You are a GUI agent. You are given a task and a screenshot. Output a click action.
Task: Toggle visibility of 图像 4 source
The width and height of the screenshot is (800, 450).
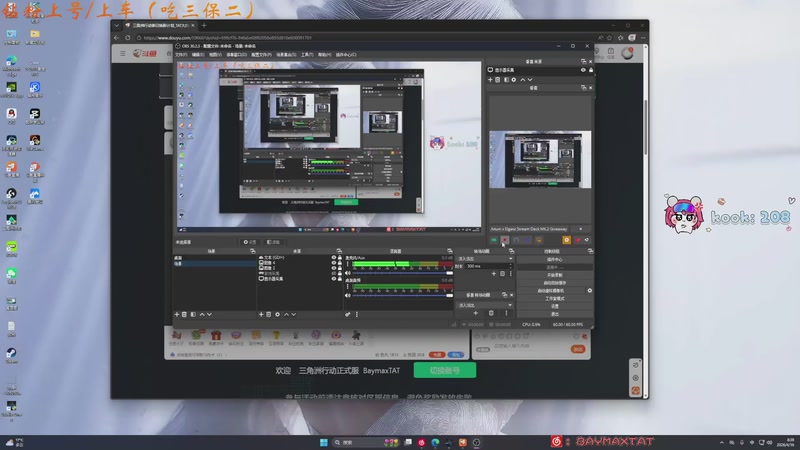334,263
